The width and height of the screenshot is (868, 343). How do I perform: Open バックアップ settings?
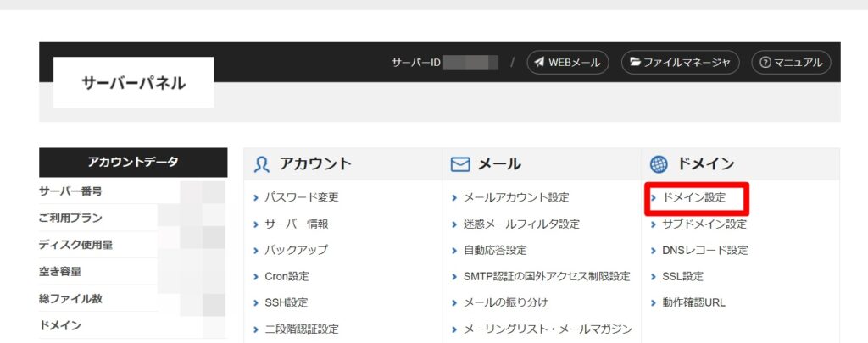coord(296,250)
